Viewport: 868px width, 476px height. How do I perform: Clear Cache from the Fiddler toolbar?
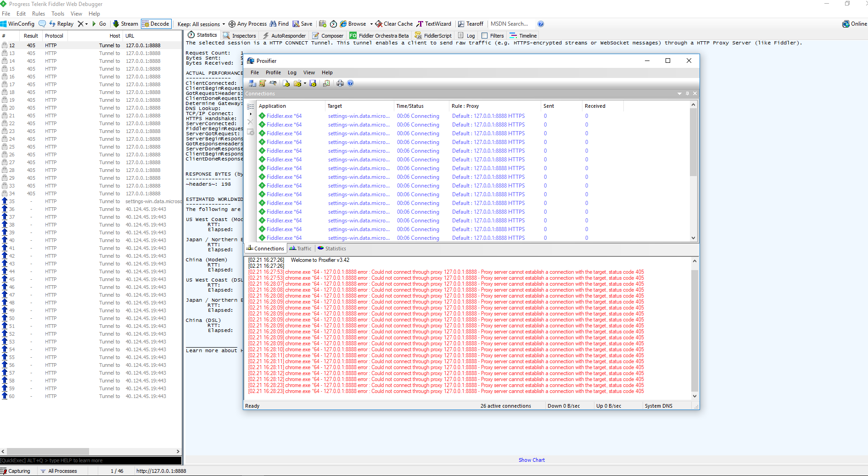[x=394, y=24]
